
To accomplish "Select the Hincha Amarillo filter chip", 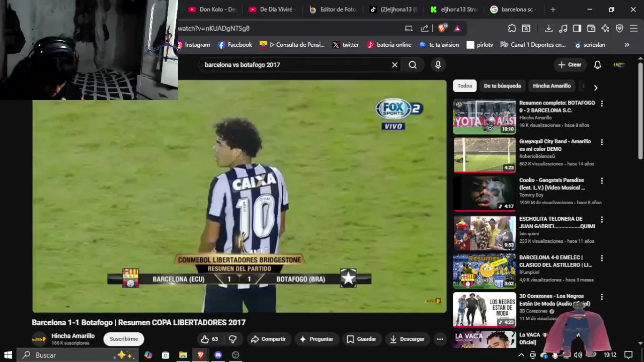I will click(551, 86).
